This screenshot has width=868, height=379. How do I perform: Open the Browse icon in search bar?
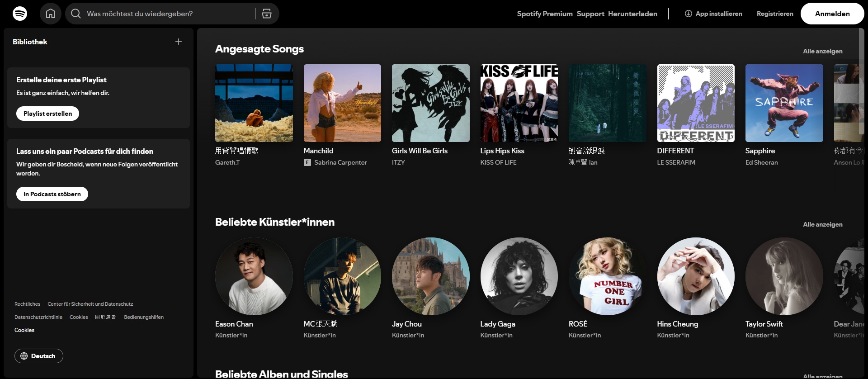coord(267,14)
